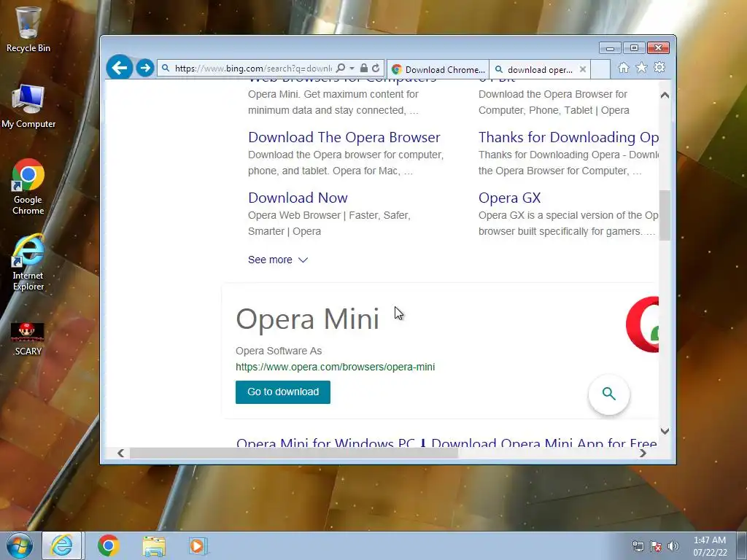Refresh the page with the reload icon
Screen dimensions: 747x560
tap(376, 68)
